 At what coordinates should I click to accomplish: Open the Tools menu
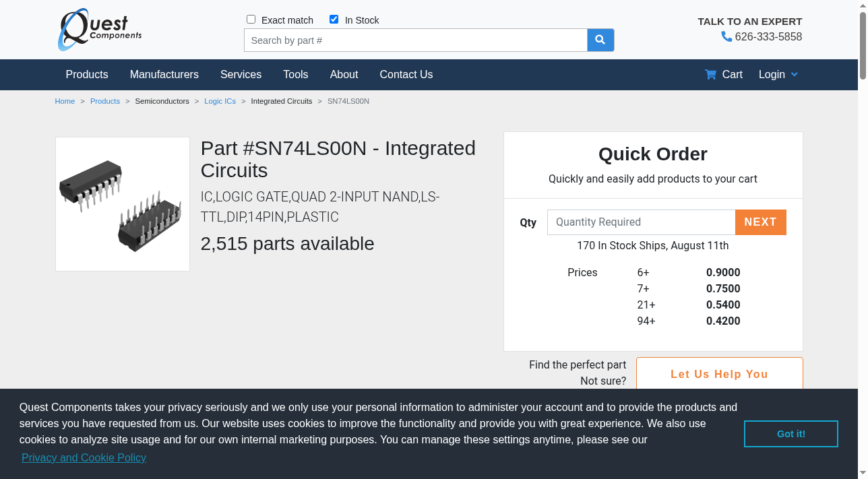click(x=296, y=75)
